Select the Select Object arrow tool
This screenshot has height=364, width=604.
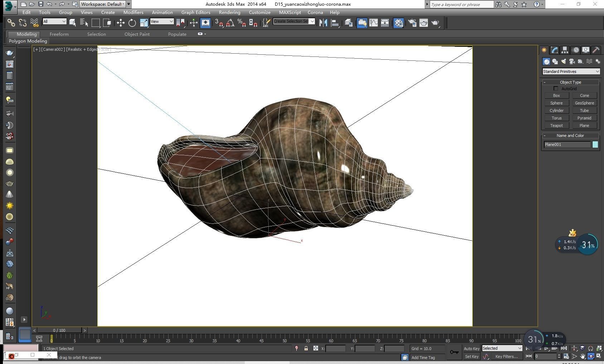click(73, 23)
